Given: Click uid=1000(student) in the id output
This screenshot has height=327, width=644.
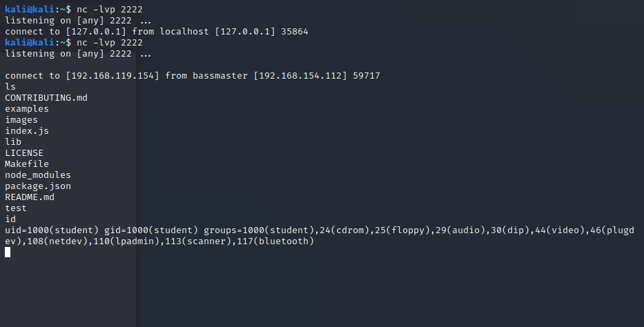Looking at the screenshot, I should click(52, 230).
